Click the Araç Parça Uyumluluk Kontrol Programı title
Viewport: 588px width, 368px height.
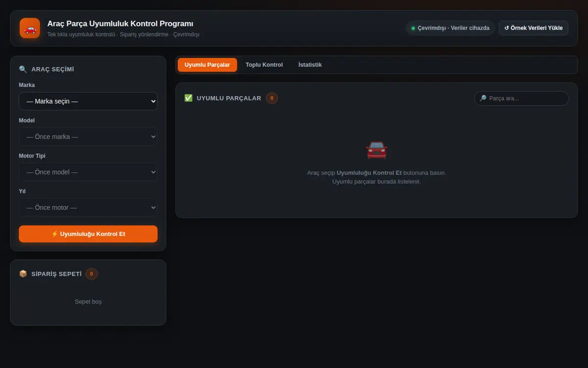(120, 24)
